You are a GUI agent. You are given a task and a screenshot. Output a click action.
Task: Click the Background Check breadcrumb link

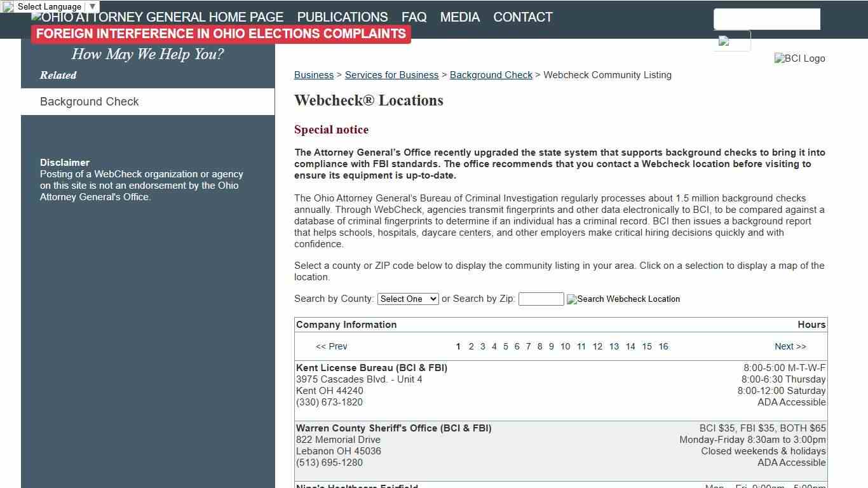(x=491, y=74)
